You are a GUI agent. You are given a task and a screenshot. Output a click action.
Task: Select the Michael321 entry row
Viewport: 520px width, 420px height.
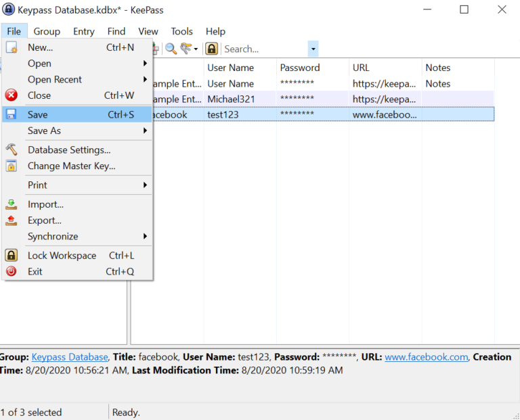point(324,99)
